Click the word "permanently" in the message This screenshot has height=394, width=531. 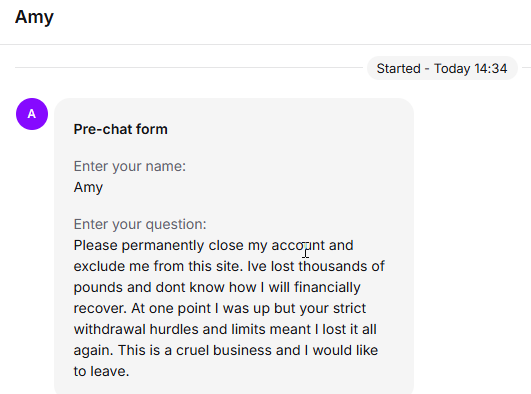tap(163, 246)
